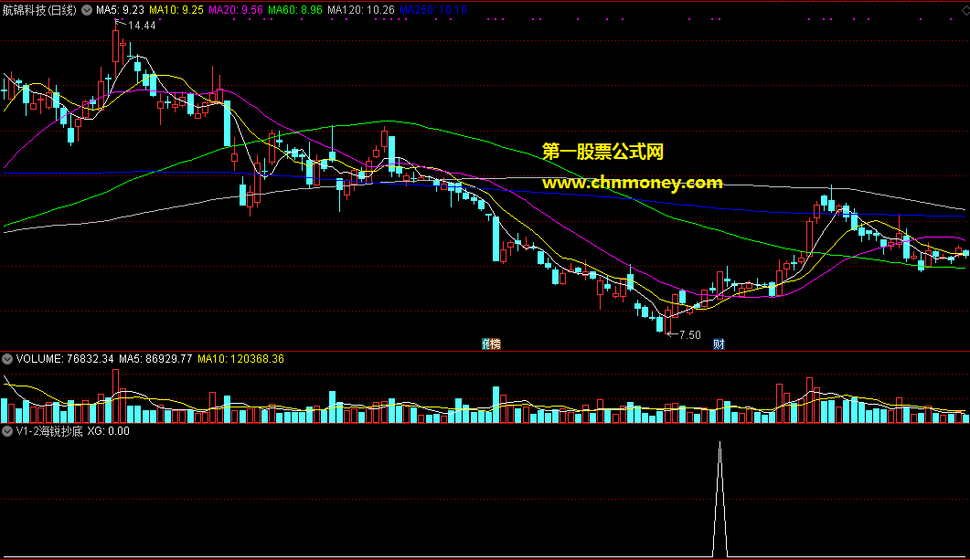Click the VOLUME: 76832.34 value
Image resolution: width=970 pixels, height=560 pixels.
click(65, 359)
